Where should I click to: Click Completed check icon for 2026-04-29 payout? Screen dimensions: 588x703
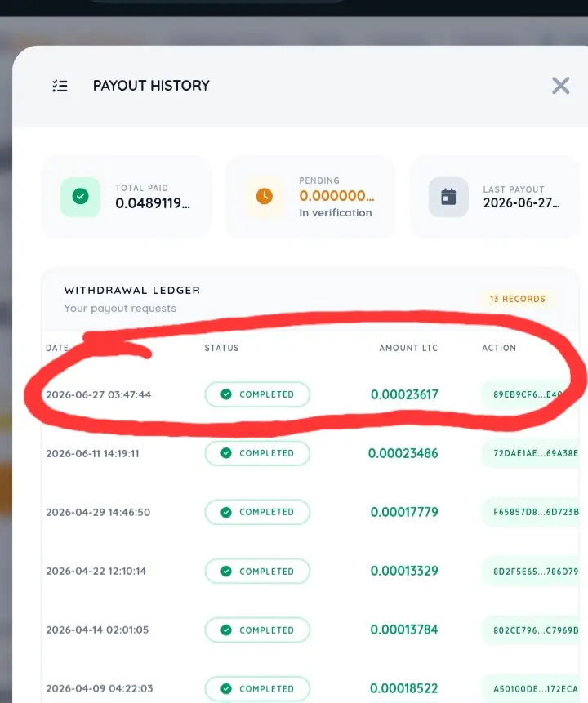coord(226,512)
